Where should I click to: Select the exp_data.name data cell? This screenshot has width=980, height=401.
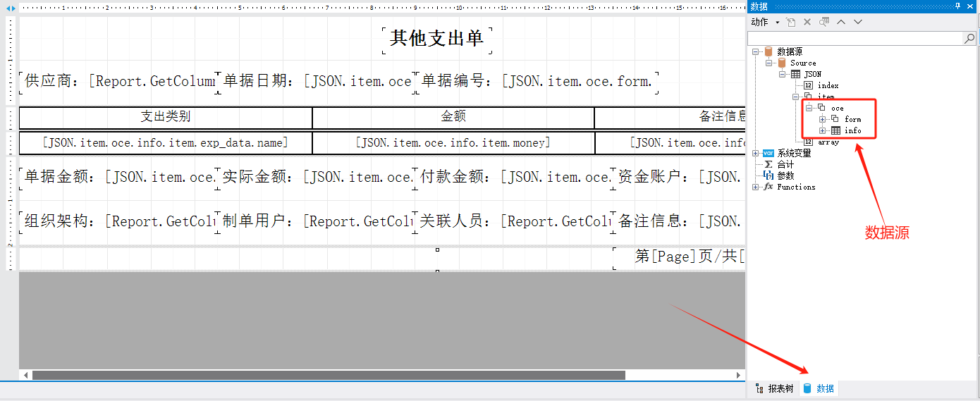166,143
